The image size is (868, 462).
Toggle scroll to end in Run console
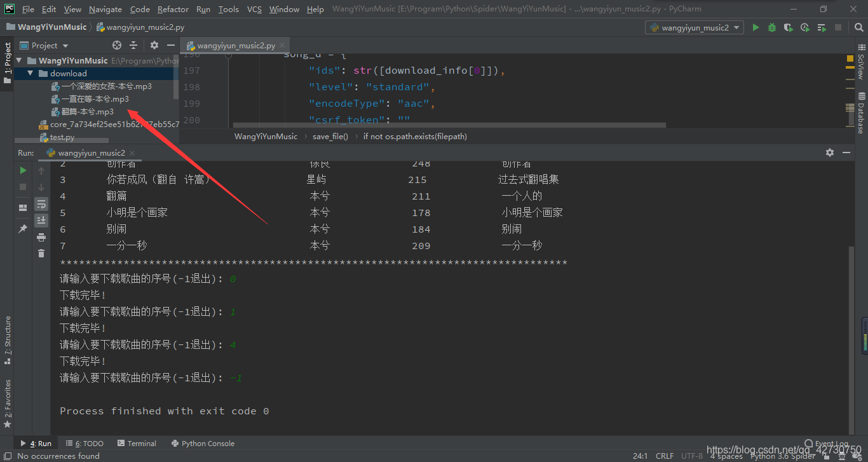(x=41, y=221)
